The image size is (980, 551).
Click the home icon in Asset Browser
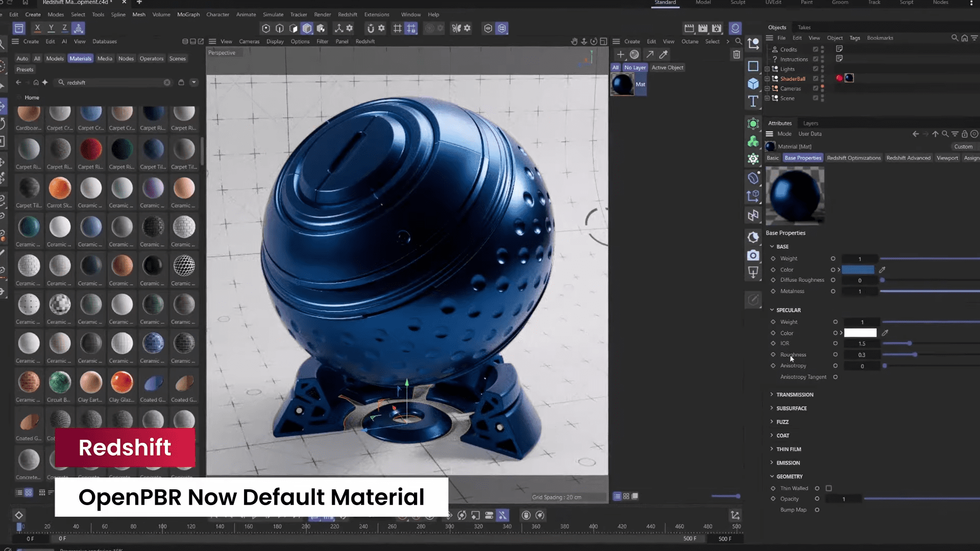tap(36, 82)
